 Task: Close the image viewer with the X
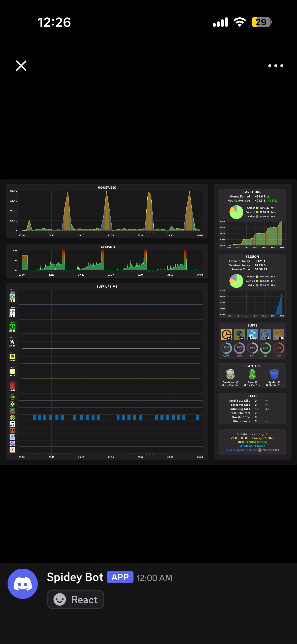[21, 66]
